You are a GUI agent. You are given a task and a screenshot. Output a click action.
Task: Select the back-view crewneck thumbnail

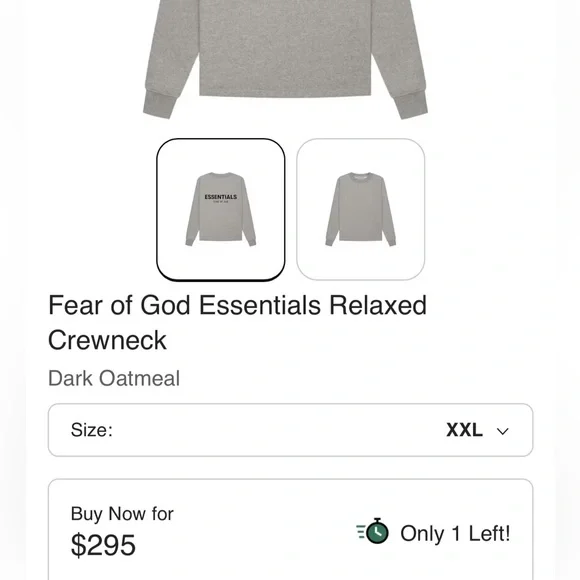[361, 210]
